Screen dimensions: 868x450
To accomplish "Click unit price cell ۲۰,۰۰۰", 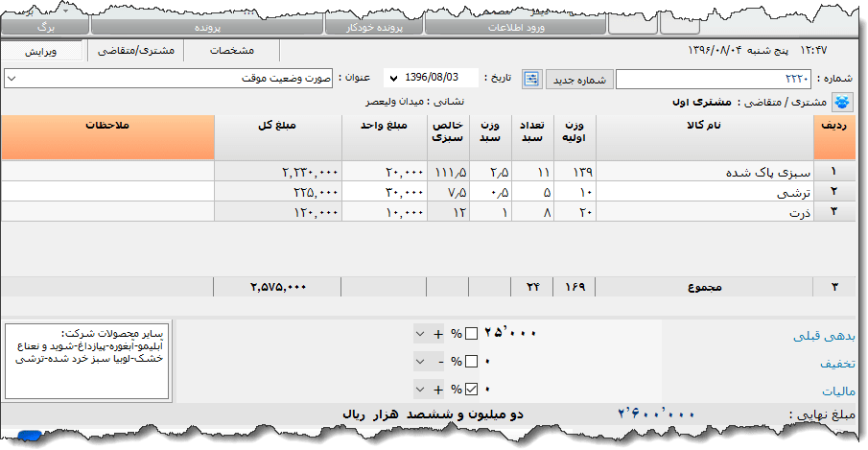I will coord(385,172).
